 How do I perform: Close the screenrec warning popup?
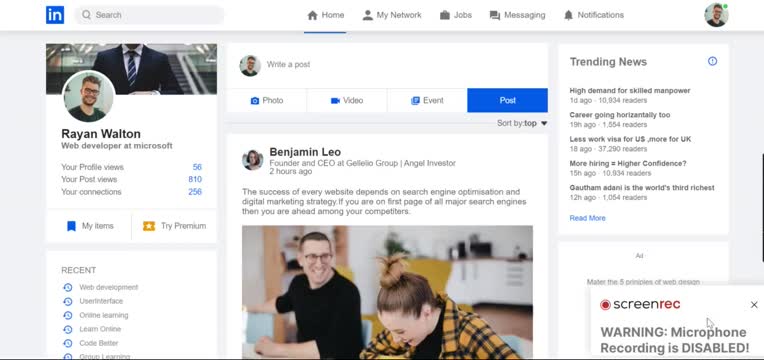pyautogui.click(x=754, y=305)
